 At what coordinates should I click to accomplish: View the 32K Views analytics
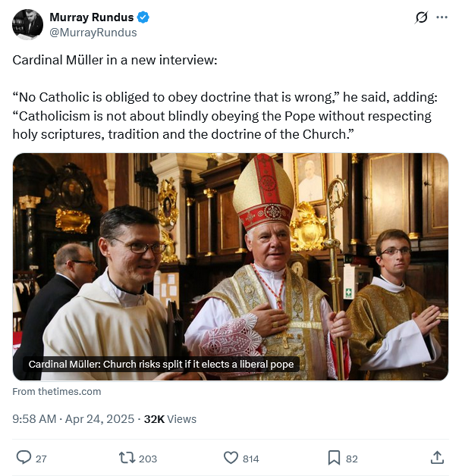170,418
